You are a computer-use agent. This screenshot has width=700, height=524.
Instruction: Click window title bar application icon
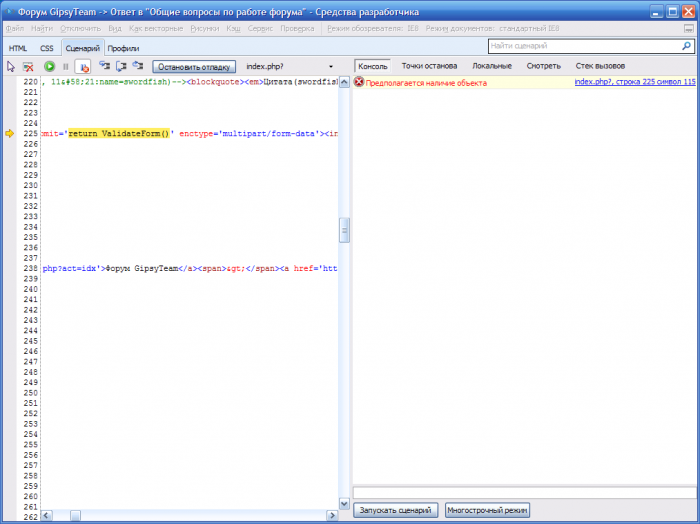click(x=9, y=12)
